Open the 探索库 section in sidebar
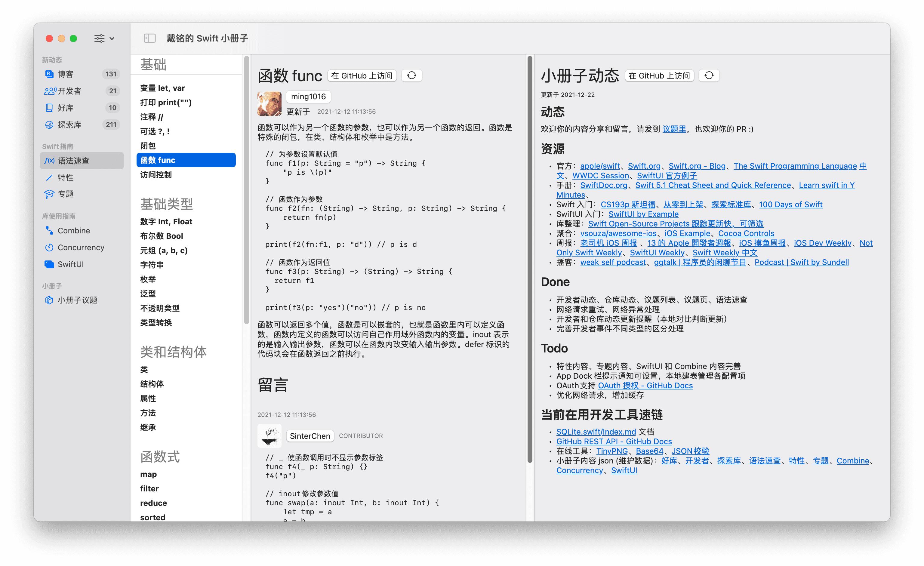Viewport: 924px width, 566px height. (x=69, y=125)
